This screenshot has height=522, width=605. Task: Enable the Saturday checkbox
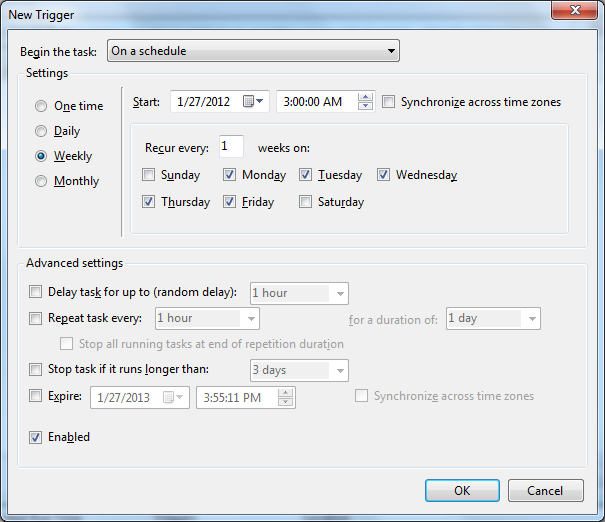[306, 202]
